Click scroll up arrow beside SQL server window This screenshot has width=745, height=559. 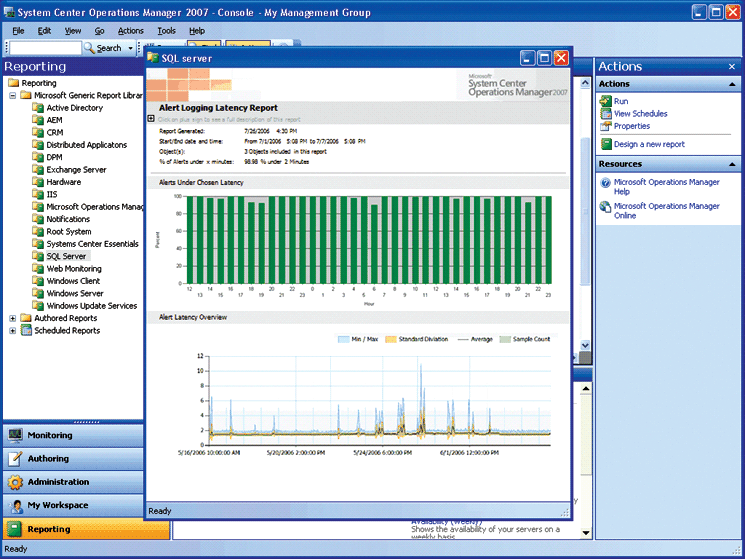585,83
